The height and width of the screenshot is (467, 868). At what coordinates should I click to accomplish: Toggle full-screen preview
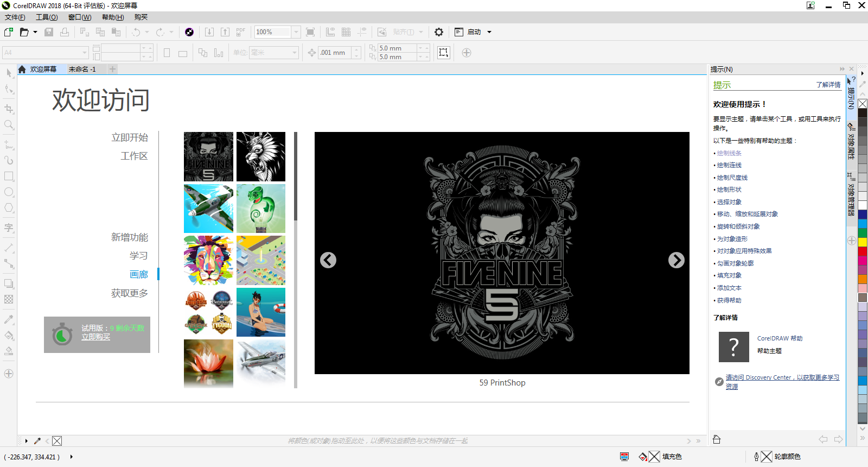(x=310, y=32)
